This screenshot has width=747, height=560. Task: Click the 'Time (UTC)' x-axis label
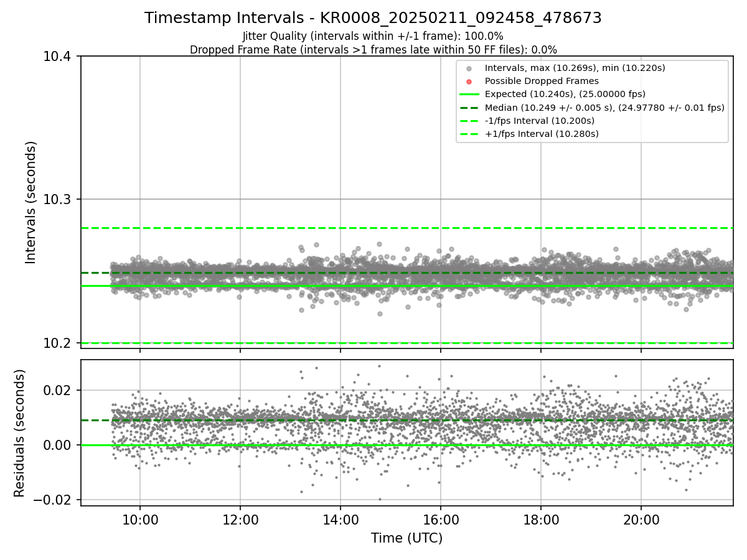pos(406,538)
